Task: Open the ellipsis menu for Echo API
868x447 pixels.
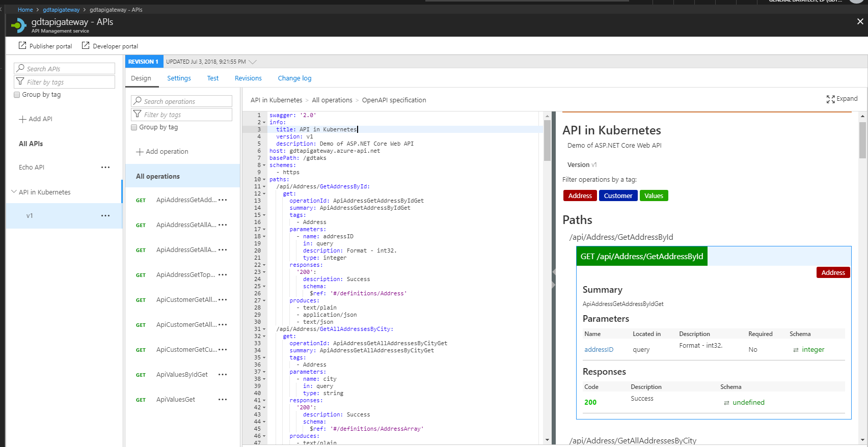Action: (105, 167)
